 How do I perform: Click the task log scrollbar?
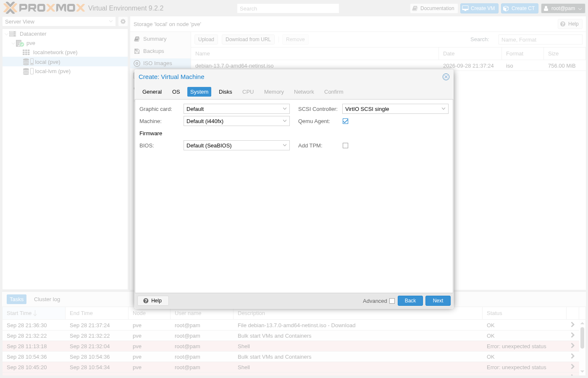582,338
